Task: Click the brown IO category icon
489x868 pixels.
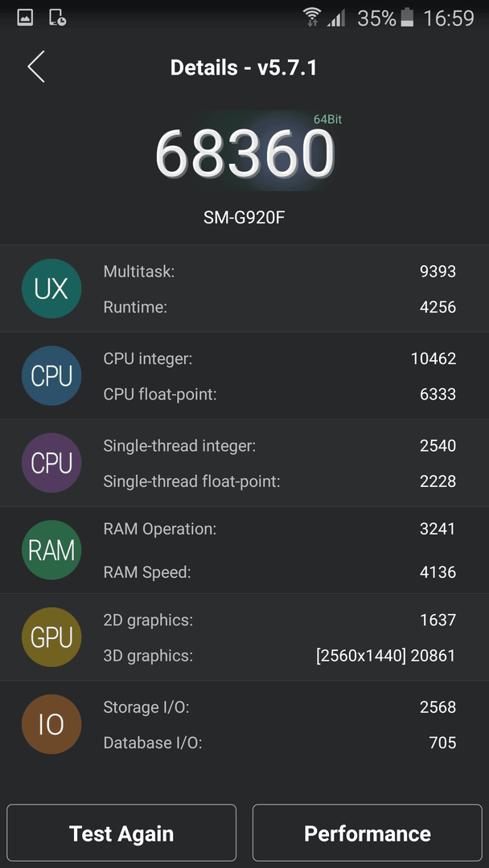Action: (x=51, y=724)
